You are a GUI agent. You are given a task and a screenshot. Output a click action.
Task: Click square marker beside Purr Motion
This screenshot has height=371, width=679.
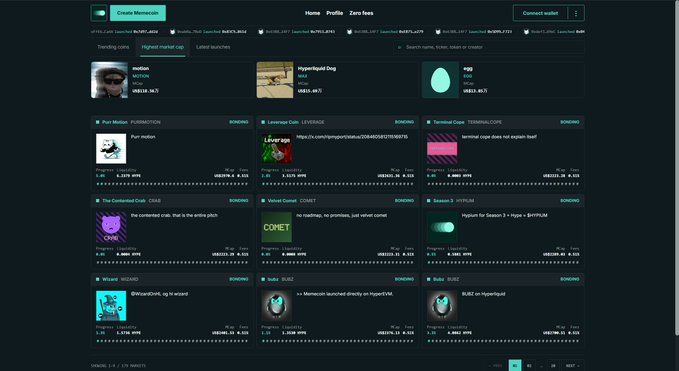pyautogui.click(x=97, y=122)
